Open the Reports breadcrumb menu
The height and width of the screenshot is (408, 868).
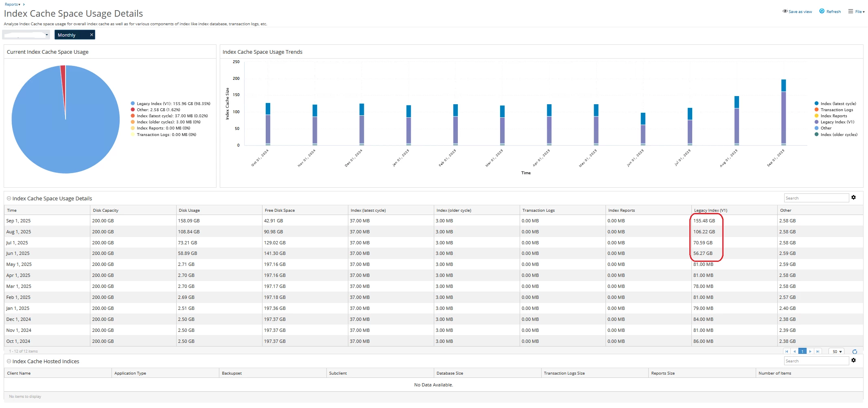click(13, 4)
